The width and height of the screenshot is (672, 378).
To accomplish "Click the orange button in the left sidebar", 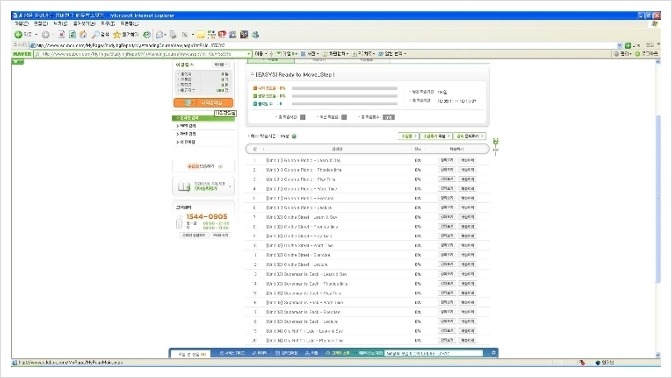I will click(x=204, y=103).
